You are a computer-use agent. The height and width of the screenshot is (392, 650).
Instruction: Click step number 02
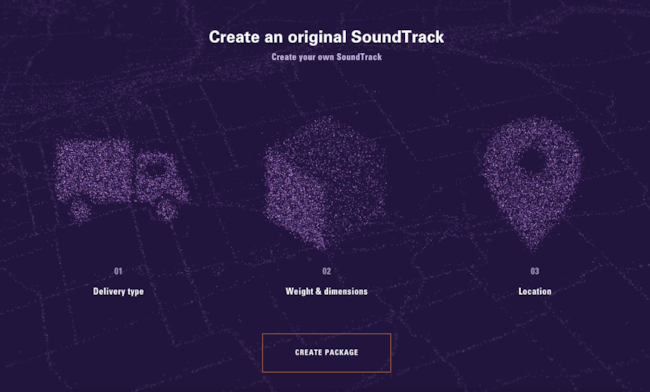pyautogui.click(x=327, y=271)
